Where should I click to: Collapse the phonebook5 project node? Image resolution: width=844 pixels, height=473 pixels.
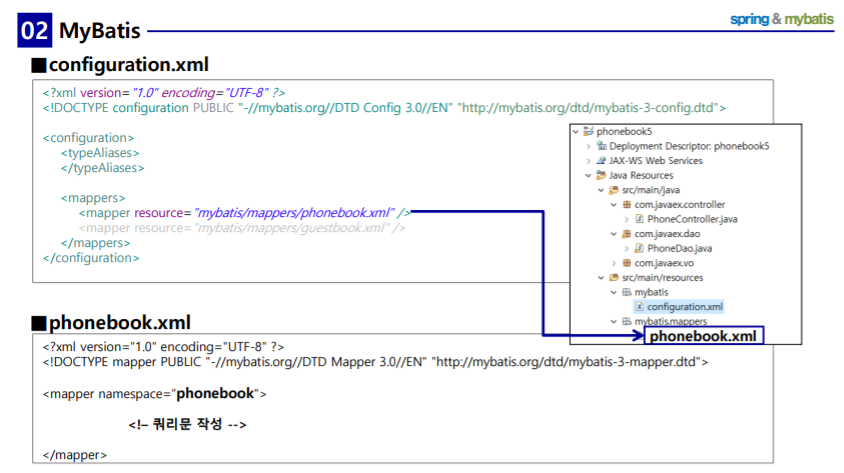coord(576,131)
